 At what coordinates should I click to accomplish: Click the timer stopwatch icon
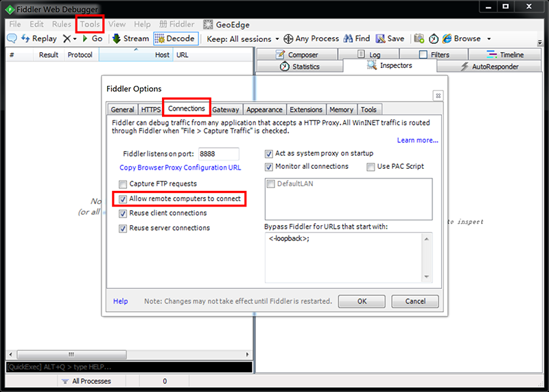(434, 38)
